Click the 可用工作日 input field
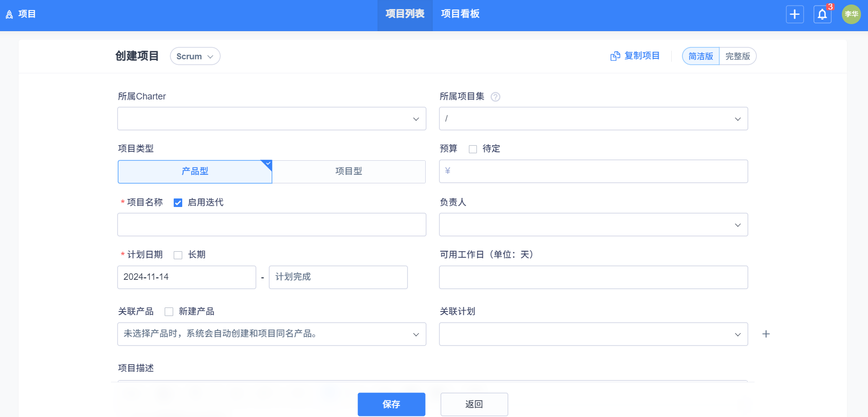The width and height of the screenshot is (868, 417). click(593, 277)
